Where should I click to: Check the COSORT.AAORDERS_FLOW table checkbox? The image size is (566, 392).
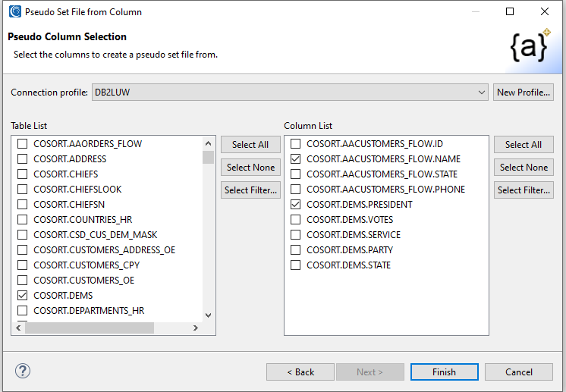pos(23,144)
